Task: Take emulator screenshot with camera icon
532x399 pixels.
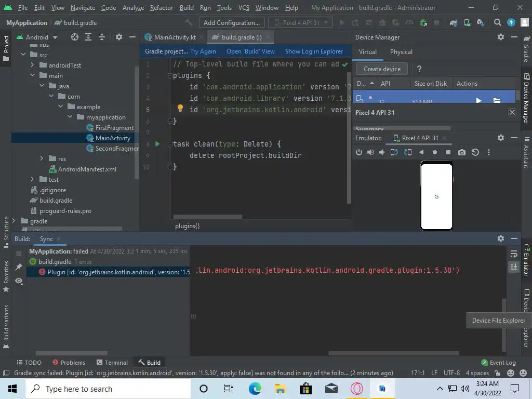Action: (x=462, y=152)
